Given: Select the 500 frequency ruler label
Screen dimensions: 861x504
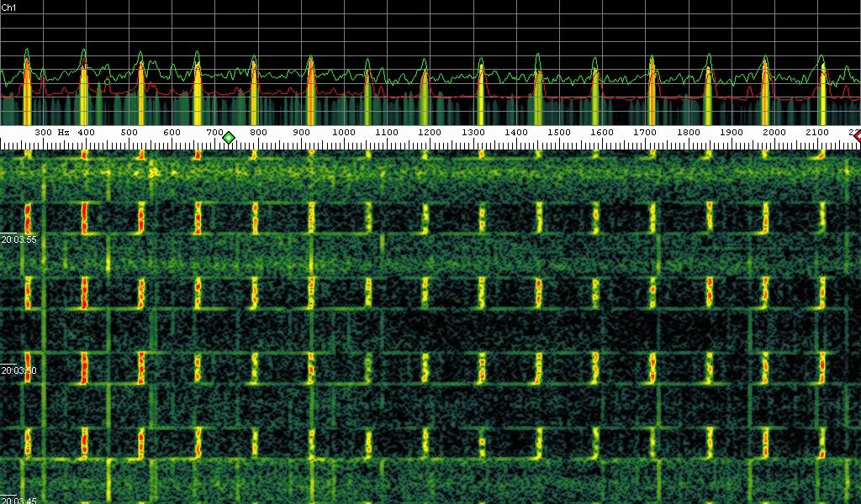Looking at the screenshot, I should coord(129,132).
